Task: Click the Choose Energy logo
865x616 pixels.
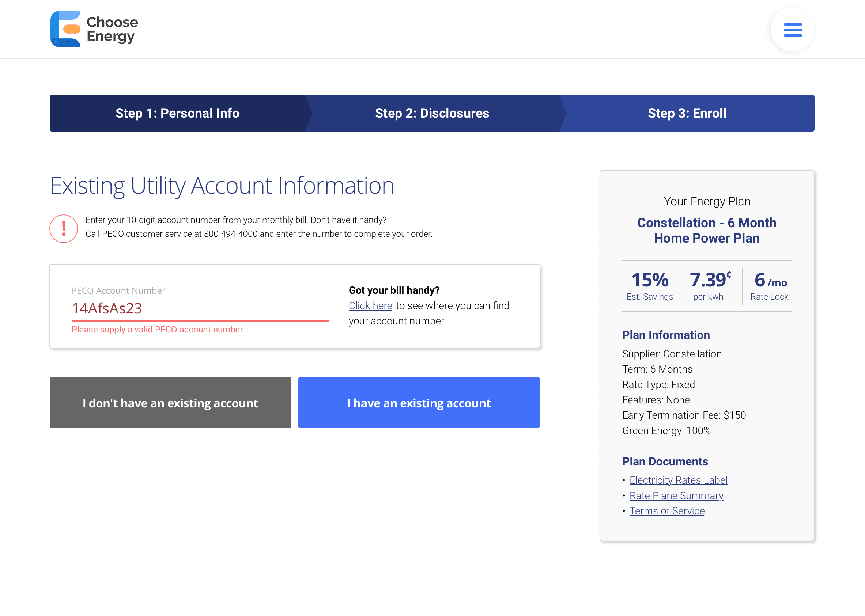Action: tap(94, 29)
